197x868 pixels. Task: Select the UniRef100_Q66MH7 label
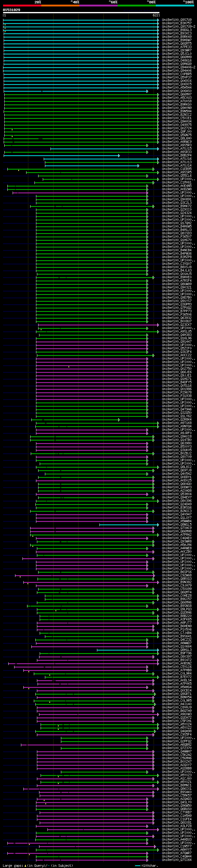[x=177, y=94]
